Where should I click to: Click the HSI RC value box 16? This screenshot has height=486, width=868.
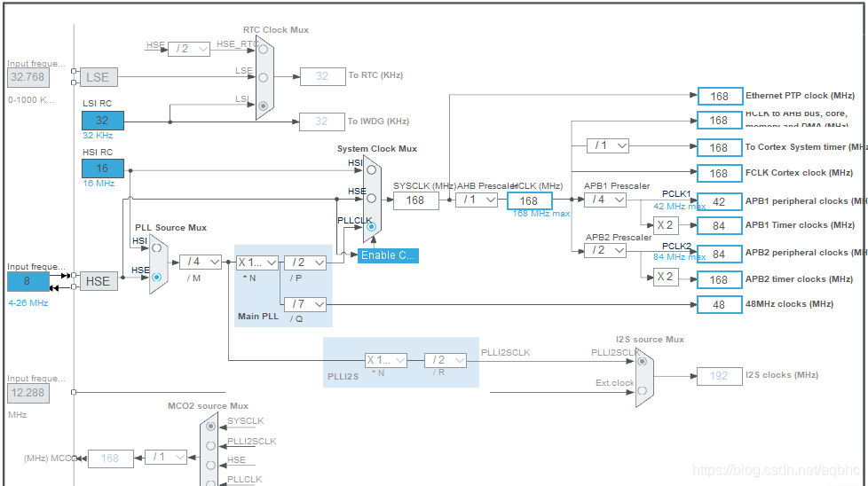pos(102,169)
